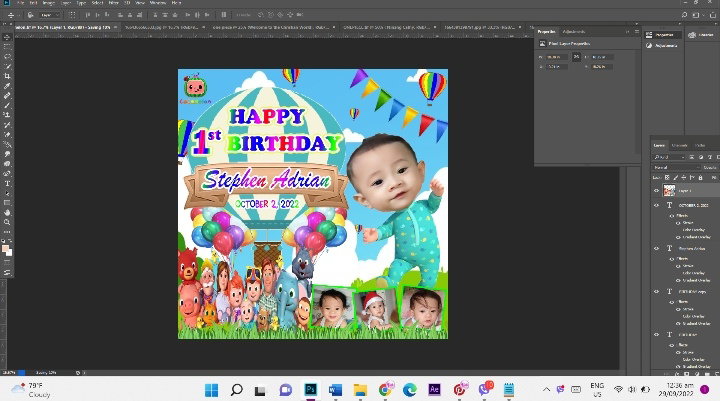The height and width of the screenshot is (401, 720).
Task: Toggle visibility of Layer 1
Action: click(x=656, y=190)
